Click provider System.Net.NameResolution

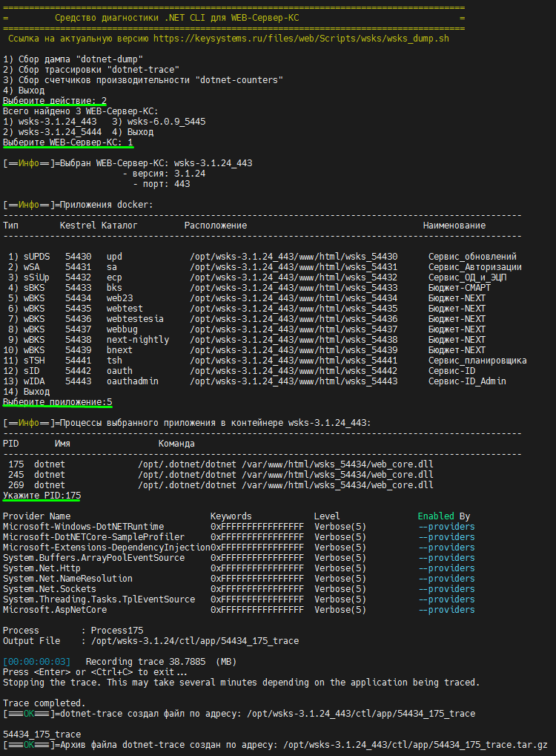pos(67,579)
